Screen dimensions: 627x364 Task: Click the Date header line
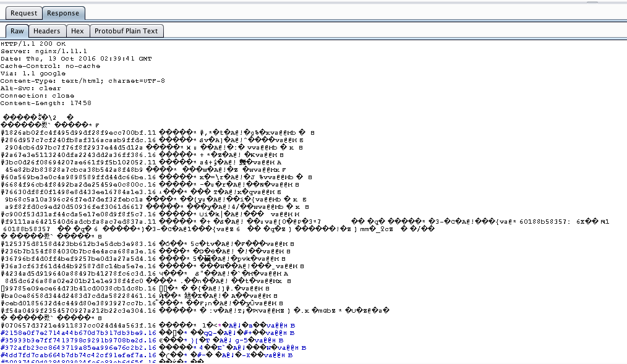pyautogui.click(x=75, y=59)
